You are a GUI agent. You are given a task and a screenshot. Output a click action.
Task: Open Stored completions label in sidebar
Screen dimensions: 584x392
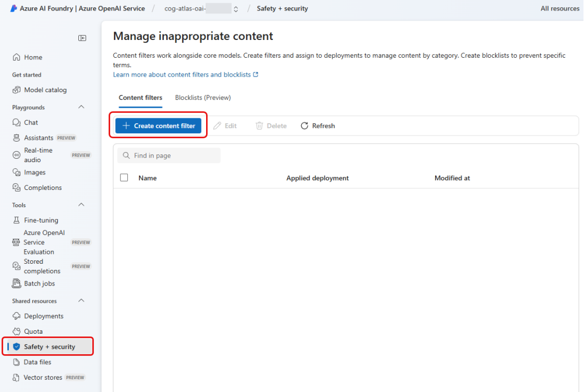pyautogui.click(x=42, y=266)
